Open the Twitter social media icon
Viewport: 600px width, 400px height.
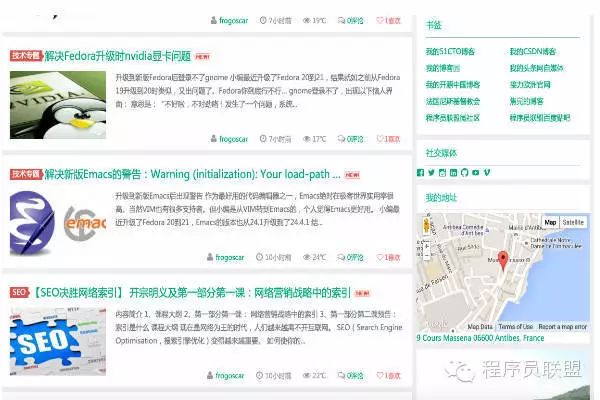click(x=431, y=173)
